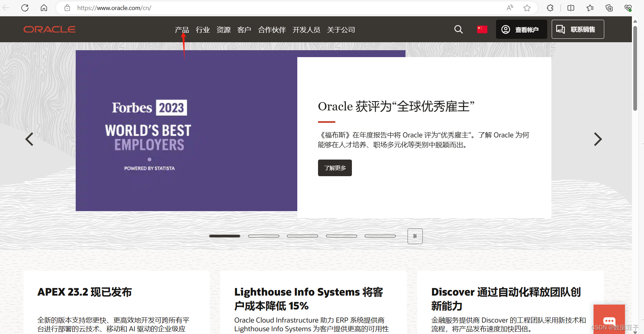Show previous carousel slide
Viewport: 644px width, 334px height.
[29, 139]
